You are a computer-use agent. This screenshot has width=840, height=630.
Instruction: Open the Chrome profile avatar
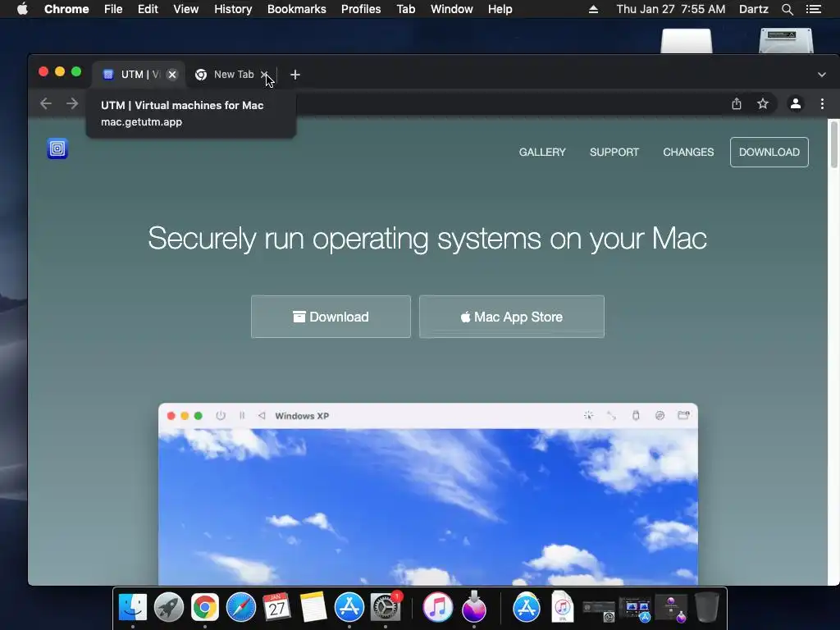pos(796,103)
